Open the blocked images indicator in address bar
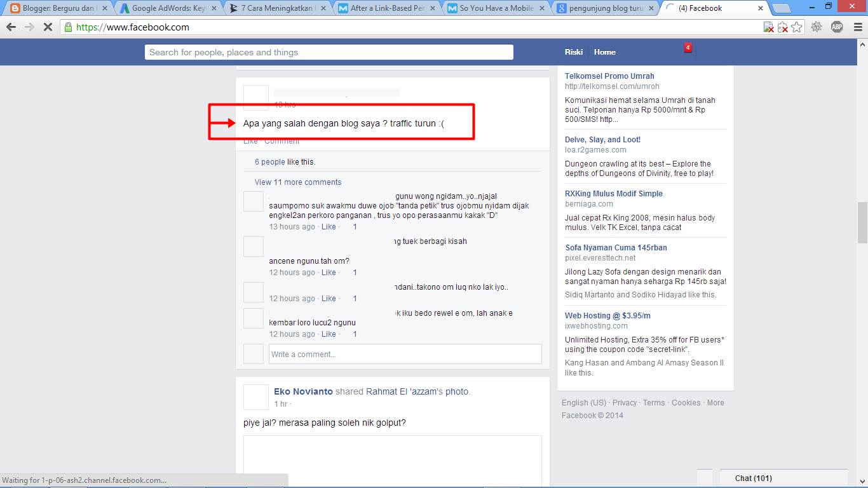Viewport: 868px width, 488px height. pos(769,27)
